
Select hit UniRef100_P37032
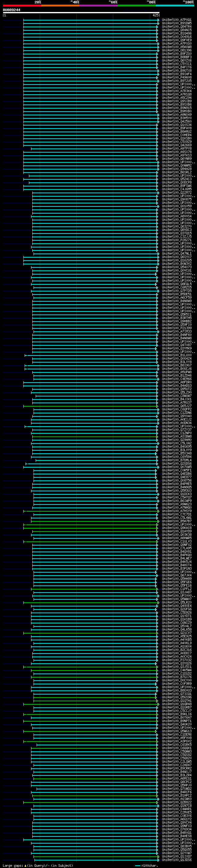176,660
